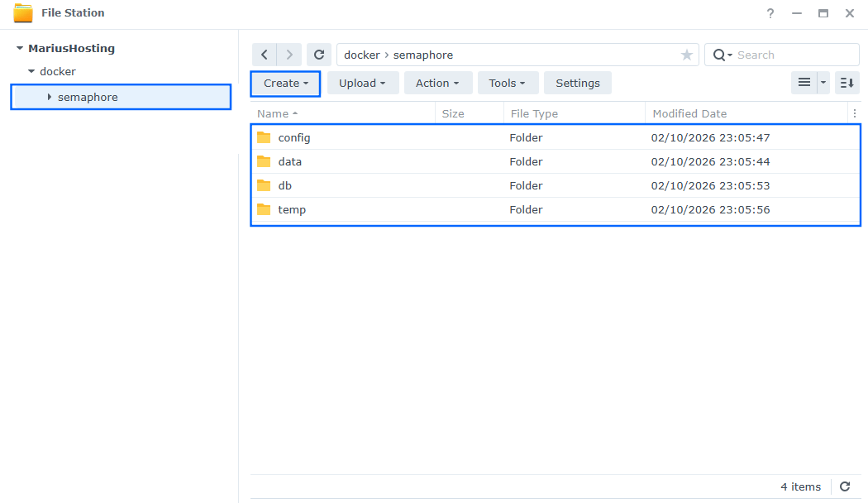
Task: Click the Help question mark icon
Action: pyautogui.click(x=770, y=13)
